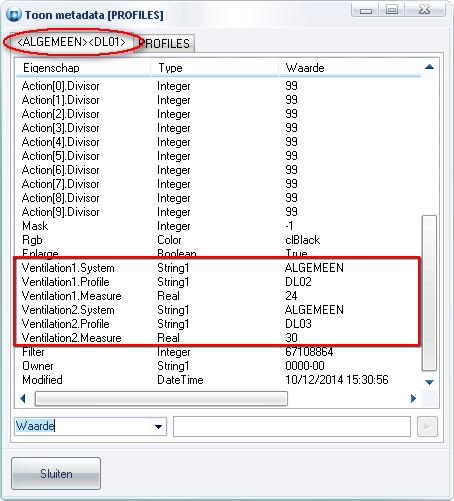This screenshot has height=501, width=454.
Task: Select the Action[0].Divisor row
Action: pos(218,86)
